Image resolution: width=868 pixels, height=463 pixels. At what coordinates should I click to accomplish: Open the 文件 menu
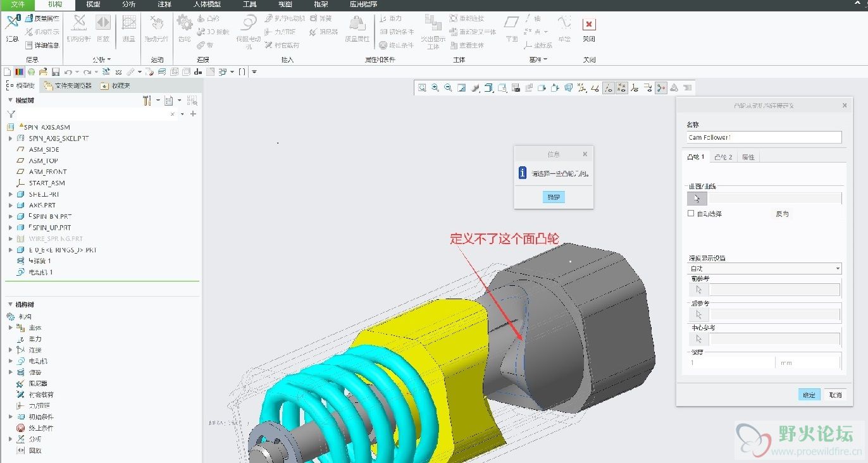tap(18, 4)
